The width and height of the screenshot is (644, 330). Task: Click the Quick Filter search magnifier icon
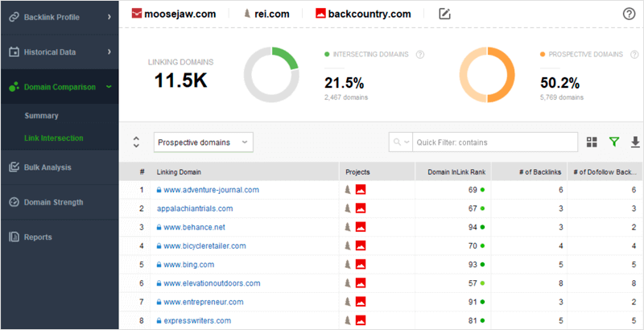coord(398,142)
